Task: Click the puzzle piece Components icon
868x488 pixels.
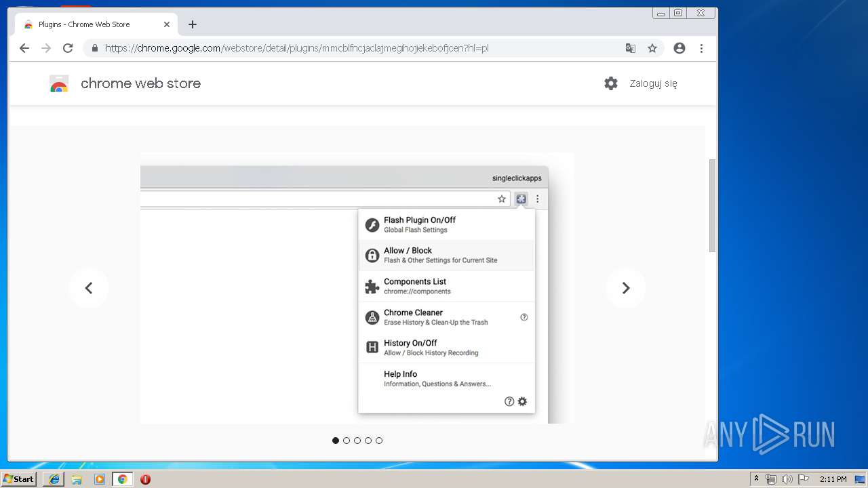Action: [x=372, y=287]
